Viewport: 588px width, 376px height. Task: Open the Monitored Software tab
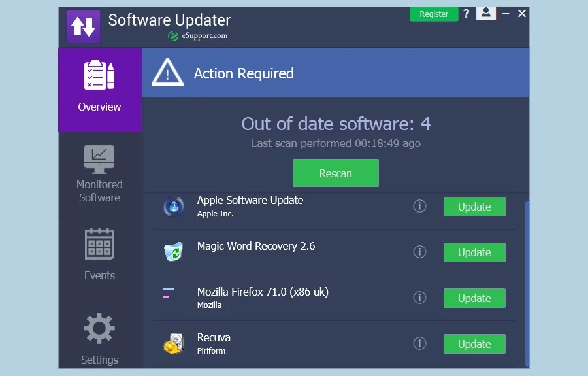tap(100, 174)
